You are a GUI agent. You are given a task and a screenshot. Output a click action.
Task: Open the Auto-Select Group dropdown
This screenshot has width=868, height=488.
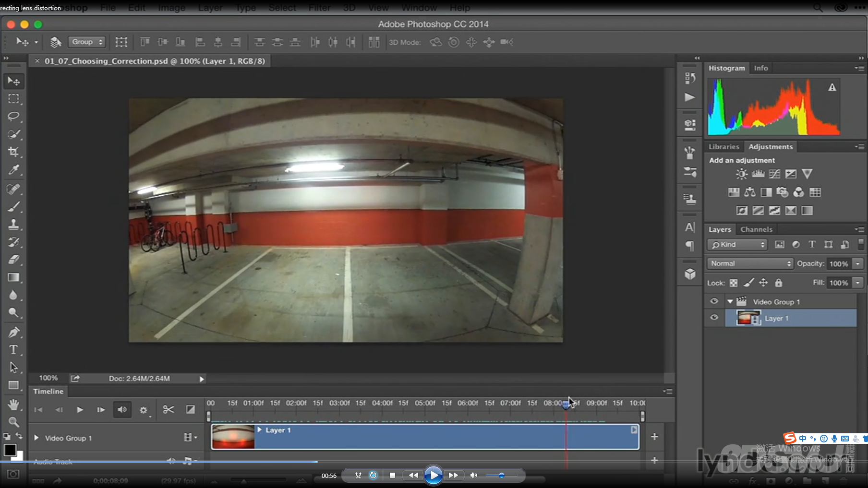(x=87, y=42)
